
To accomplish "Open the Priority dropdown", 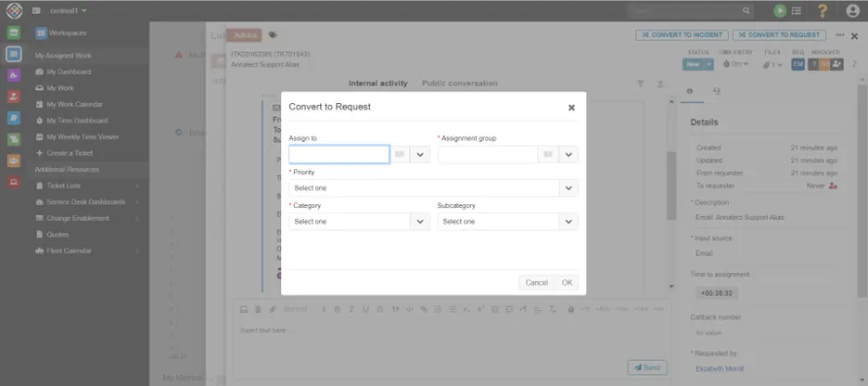I will [x=433, y=188].
